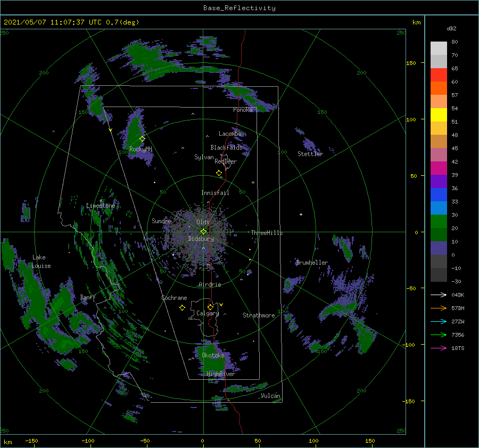
Task: Select yellow diamond marker below RedDeer
Action: click(219, 173)
